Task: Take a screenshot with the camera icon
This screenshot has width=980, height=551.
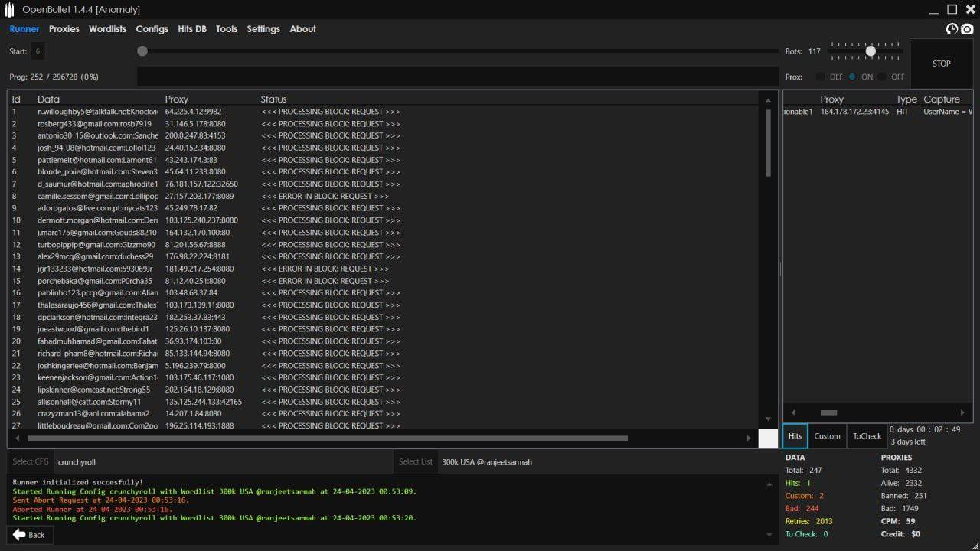Action: [967, 29]
